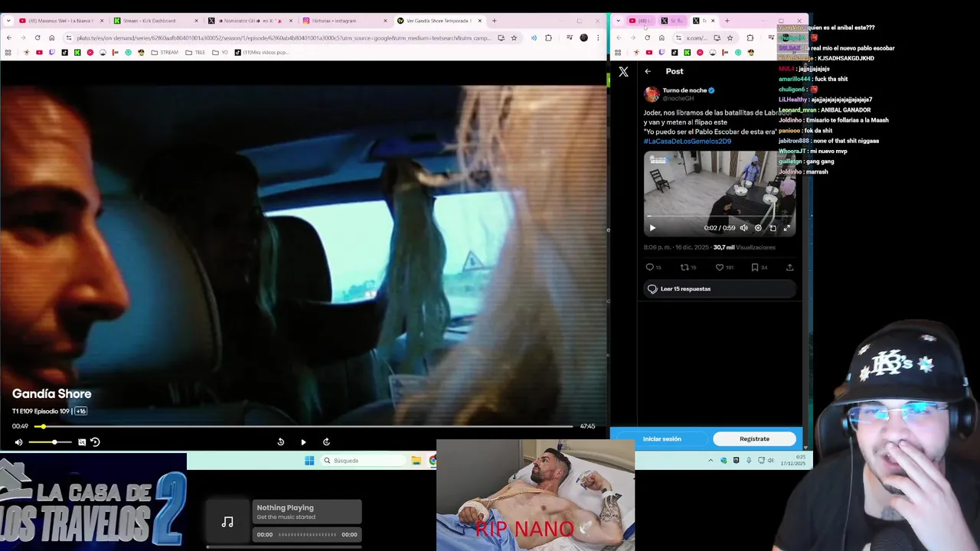The width and height of the screenshot is (980, 551).
Task: Open YouTube bookmark in left browser
Action: tap(39, 53)
